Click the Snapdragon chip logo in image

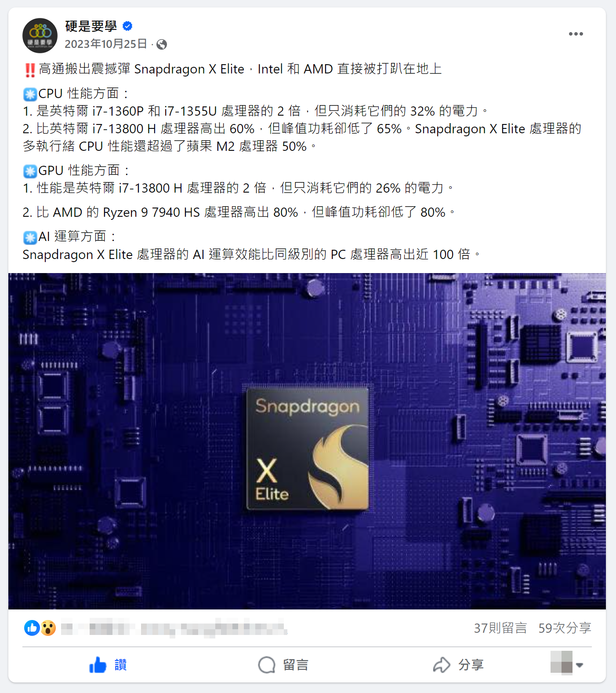(308, 449)
